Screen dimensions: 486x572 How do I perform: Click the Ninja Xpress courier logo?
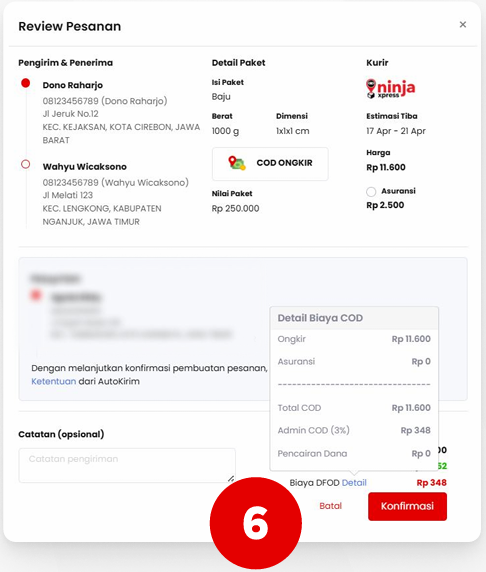point(390,89)
